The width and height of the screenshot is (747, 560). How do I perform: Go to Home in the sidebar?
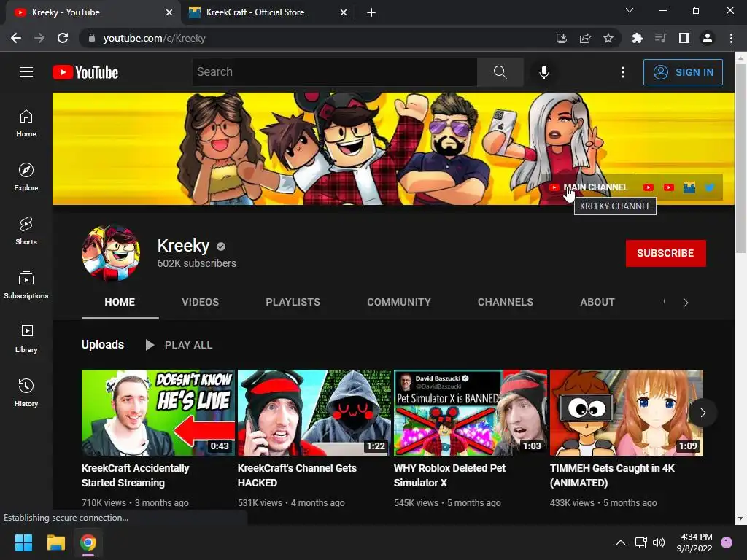click(26, 122)
